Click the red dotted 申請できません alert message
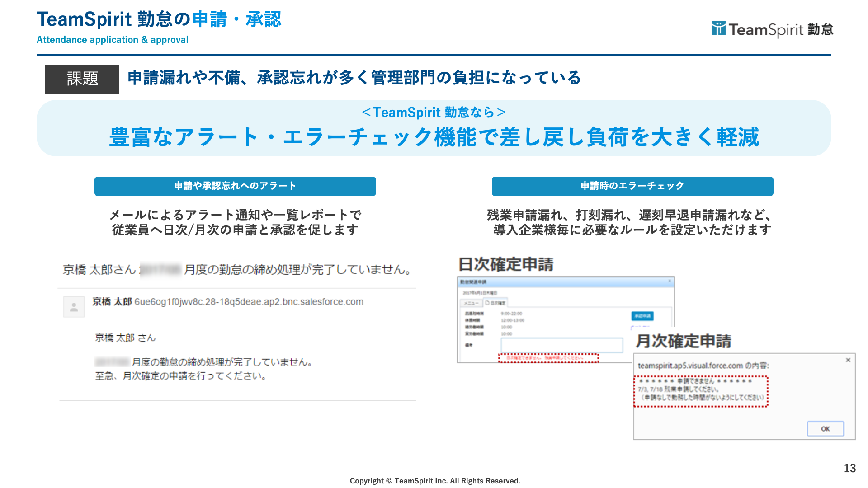This screenshot has width=868, height=488. pyautogui.click(x=700, y=391)
